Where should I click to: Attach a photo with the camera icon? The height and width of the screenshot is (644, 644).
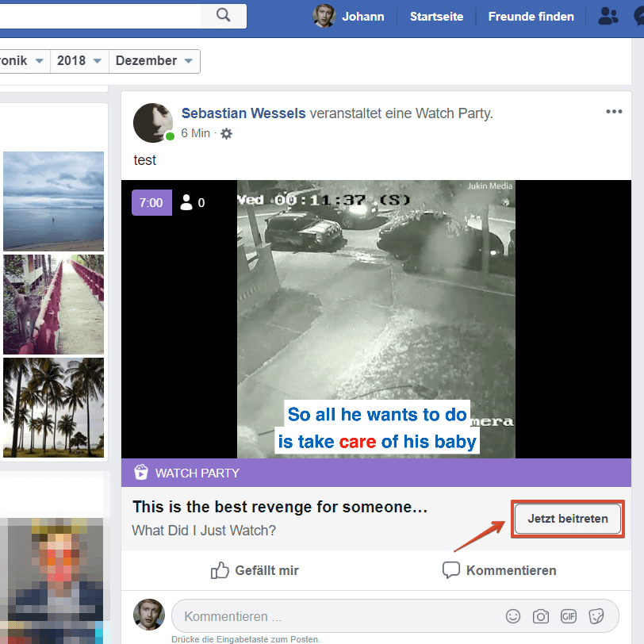click(541, 616)
